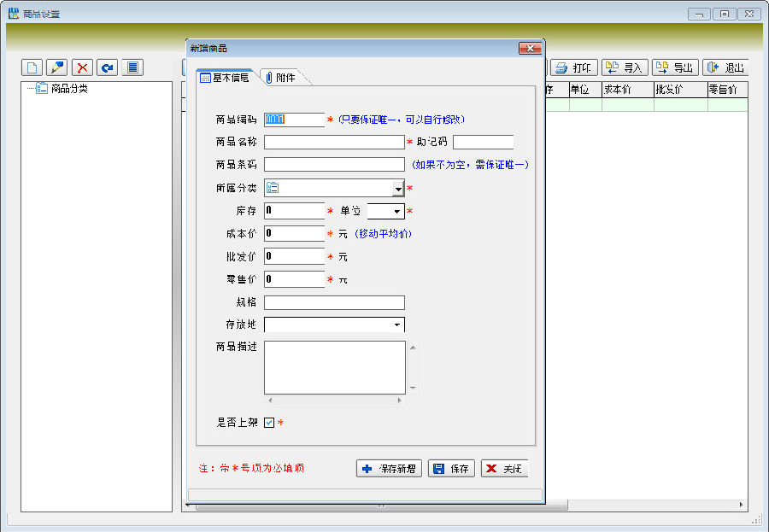The height and width of the screenshot is (532, 769).
Task: Click the 保存 save button
Action: (451, 468)
